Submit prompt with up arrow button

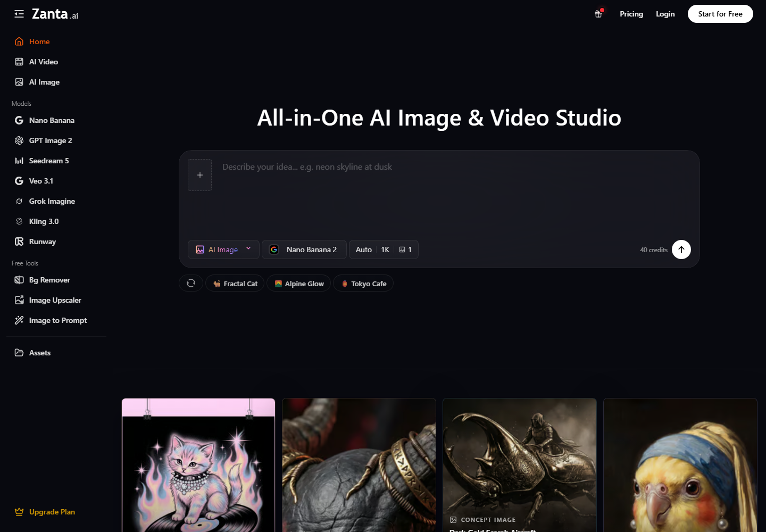(681, 250)
